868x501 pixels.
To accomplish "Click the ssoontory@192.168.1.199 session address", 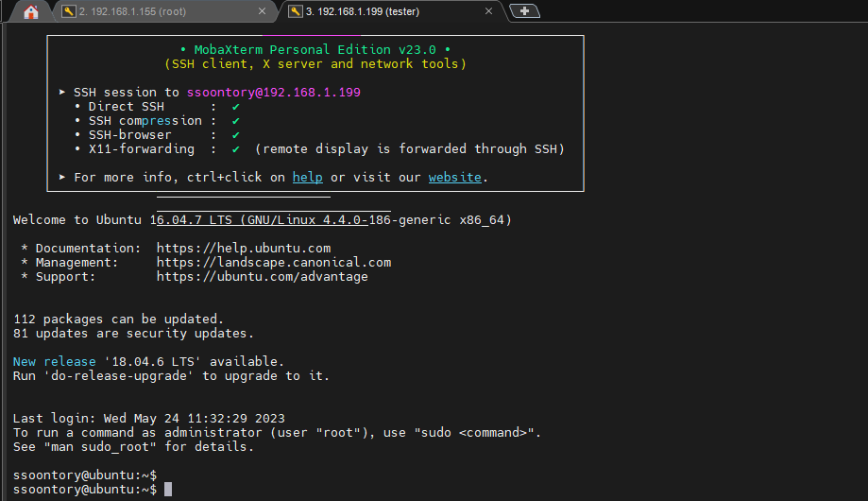I will point(274,92).
